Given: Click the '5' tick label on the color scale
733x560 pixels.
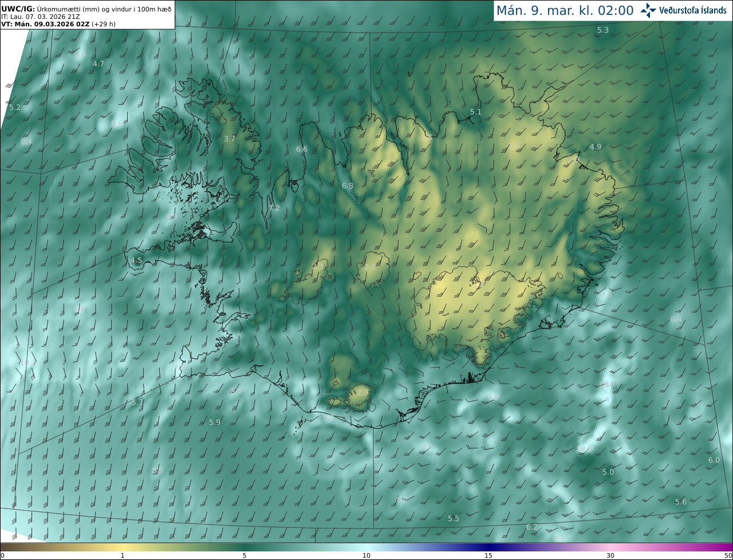Looking at the screenshot, I should tap(245, 555).
